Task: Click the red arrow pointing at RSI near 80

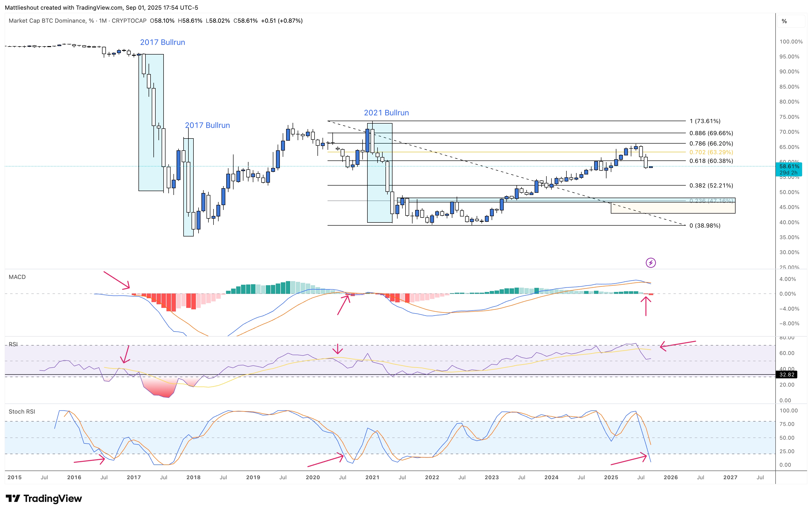Action: pyautogui.click(x=678, y=345)
